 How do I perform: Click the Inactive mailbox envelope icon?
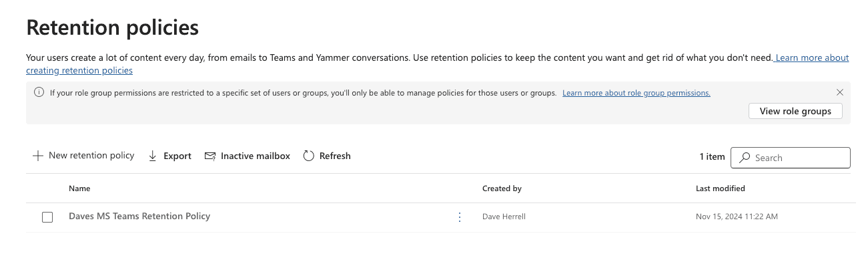coord(210,156)
